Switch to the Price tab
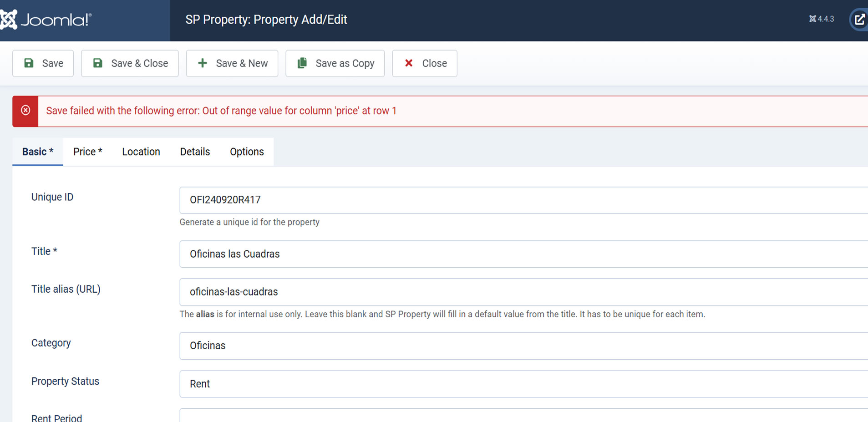Screen dimensions: 868x422 click(x=88, y=152)
